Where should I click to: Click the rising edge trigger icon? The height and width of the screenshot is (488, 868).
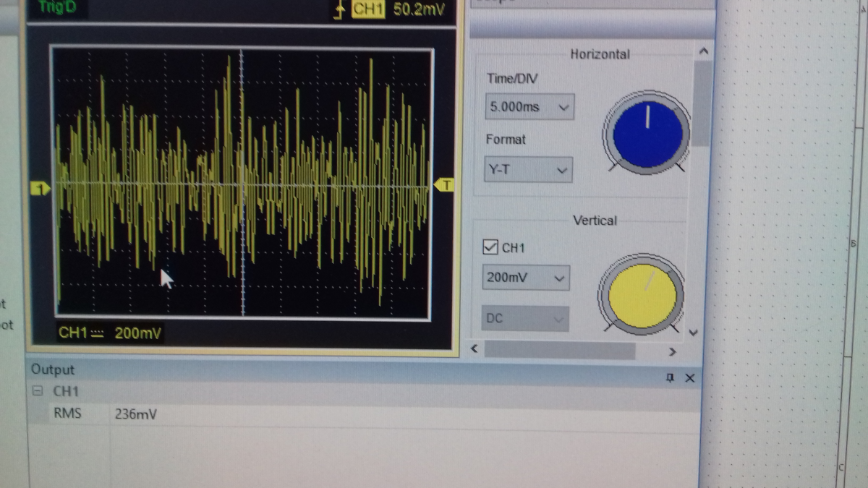pos(339,9)
